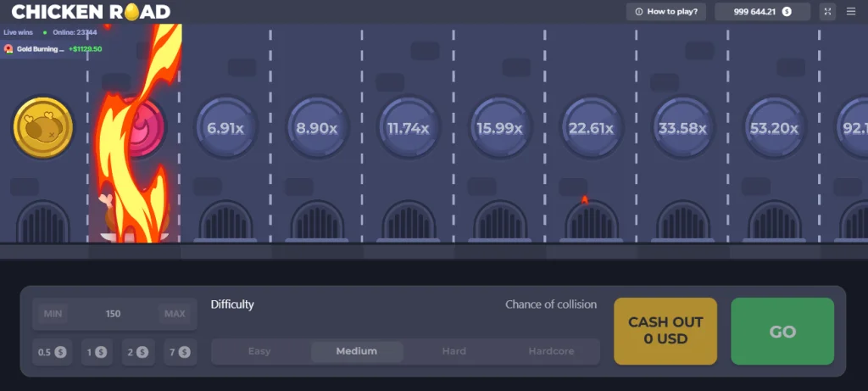
Task: Select the 53.20x multiplier coin
Action: coord(774,128)
